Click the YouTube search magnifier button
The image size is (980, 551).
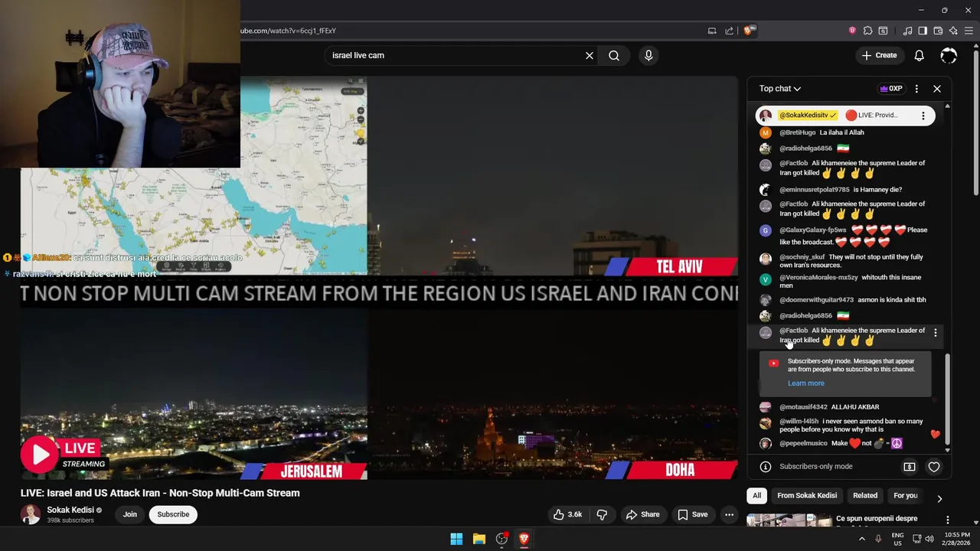point(614,55)
